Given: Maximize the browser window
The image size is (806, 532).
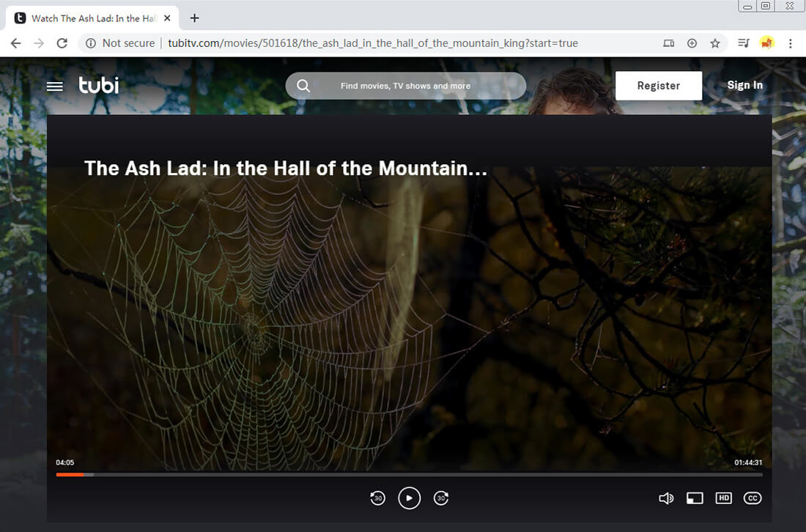Looking at the screenshot, I should 766,6.
